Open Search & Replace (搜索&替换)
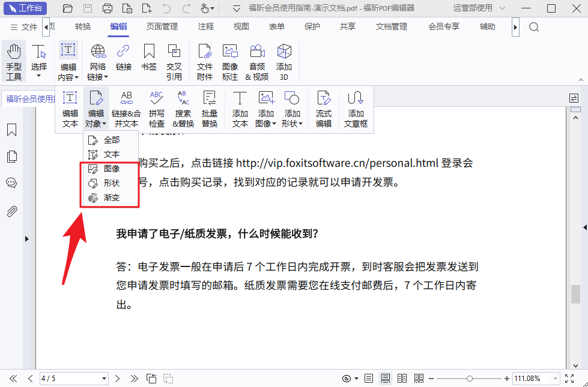588x387 pixels. click(x=183, y=109)
